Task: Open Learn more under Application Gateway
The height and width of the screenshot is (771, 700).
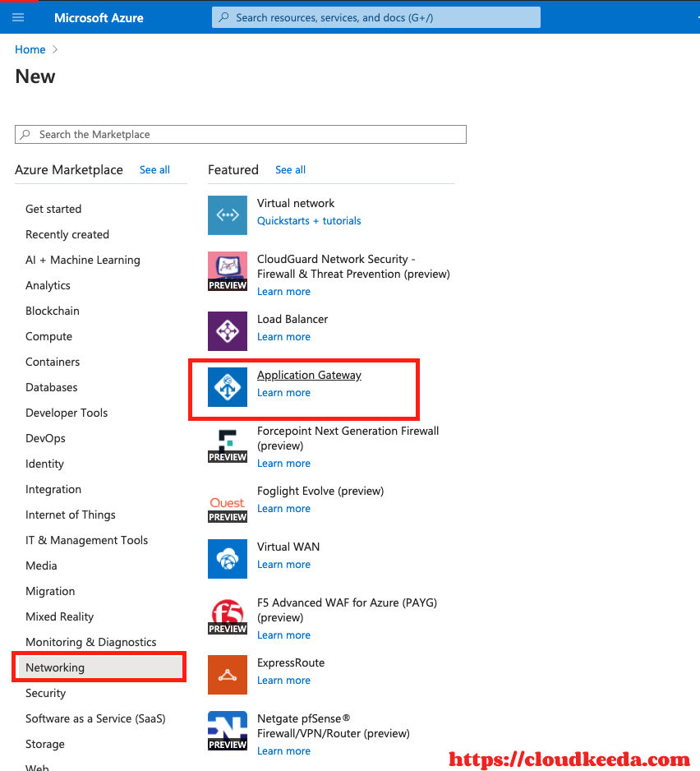Action: (283, 393)
